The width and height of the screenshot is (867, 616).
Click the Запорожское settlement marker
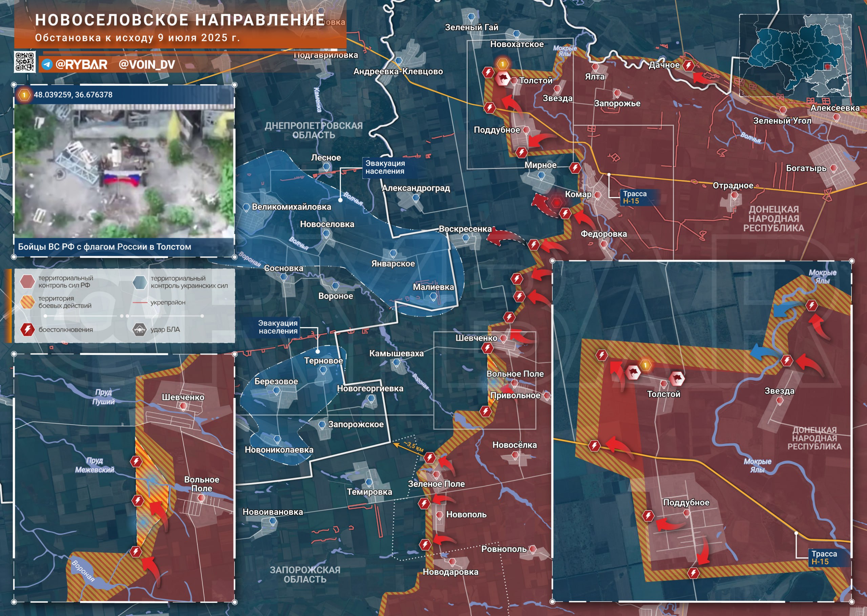click(x=322, y=424)
